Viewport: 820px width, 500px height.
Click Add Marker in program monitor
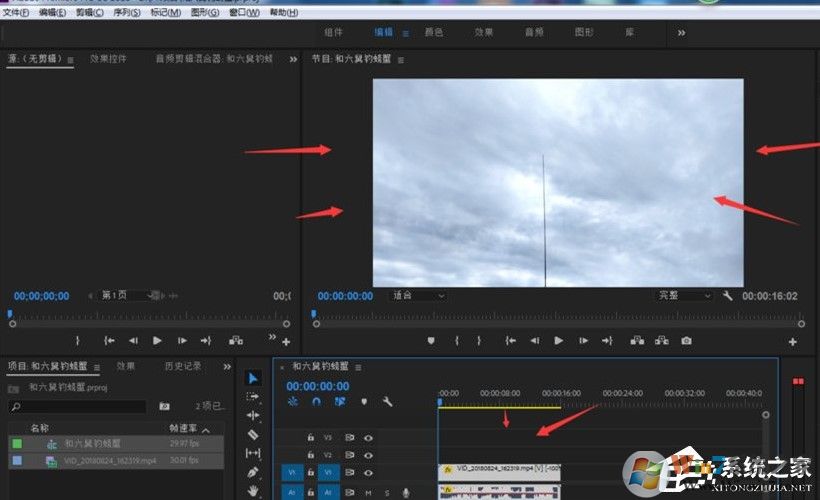coord(431,340)
